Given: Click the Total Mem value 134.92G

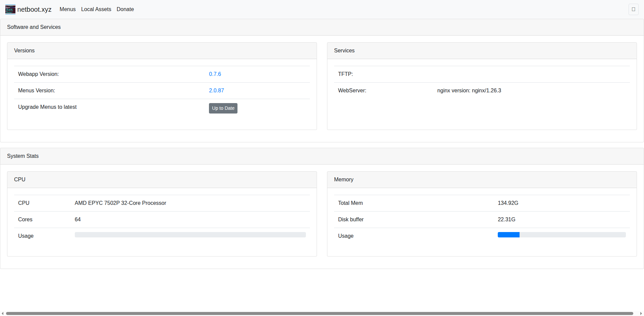Looking at the screenshot, I should (508, 203).
